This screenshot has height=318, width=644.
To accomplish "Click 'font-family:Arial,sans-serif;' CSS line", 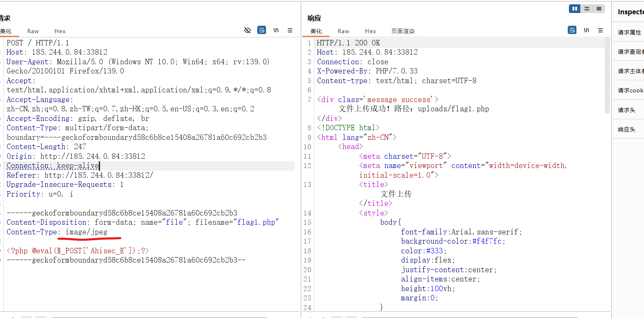I will click(461, 232).
